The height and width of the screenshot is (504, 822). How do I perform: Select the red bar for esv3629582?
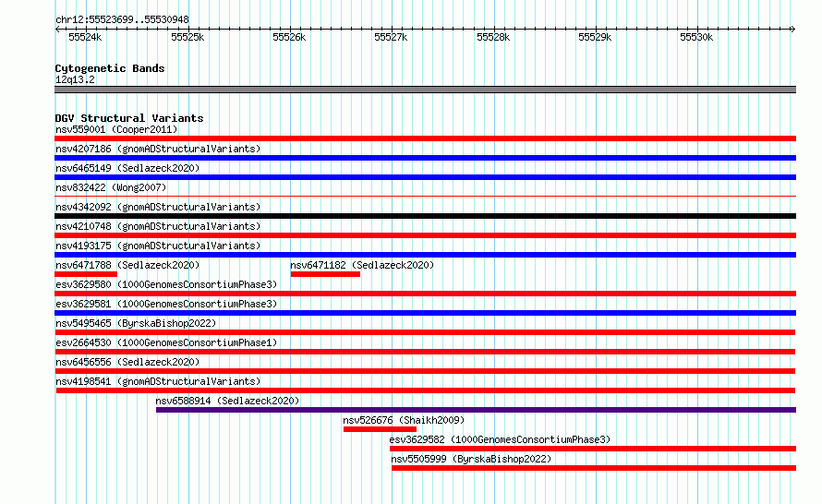click(x=593, y=449)
